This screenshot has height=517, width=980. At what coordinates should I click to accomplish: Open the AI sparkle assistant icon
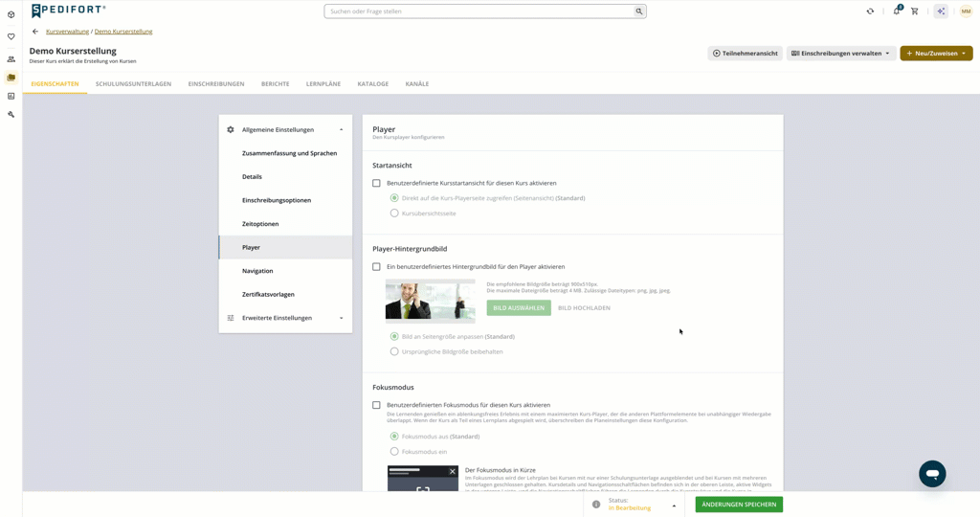click(941, 11)
